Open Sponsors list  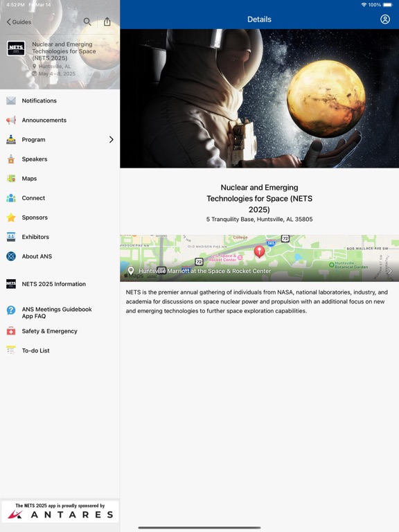[x=60, y=218]
